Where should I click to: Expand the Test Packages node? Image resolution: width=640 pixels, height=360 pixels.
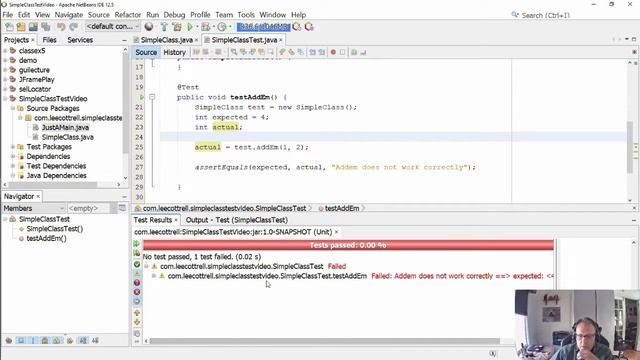pos(13,147)
